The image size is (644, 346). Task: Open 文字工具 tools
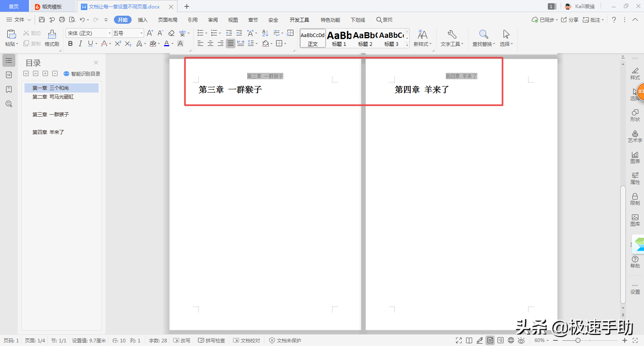(452, 38)
